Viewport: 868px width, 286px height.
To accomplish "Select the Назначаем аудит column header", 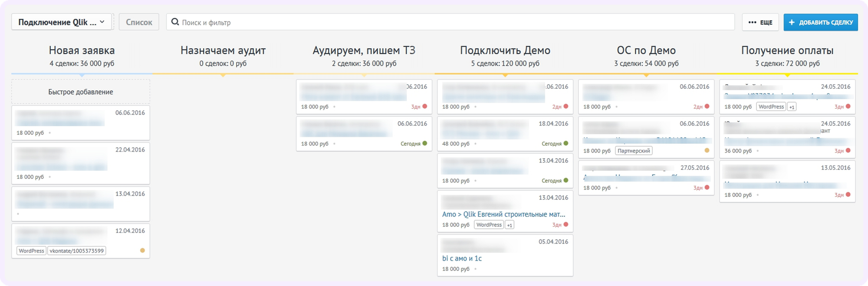I will pos(223,50).
